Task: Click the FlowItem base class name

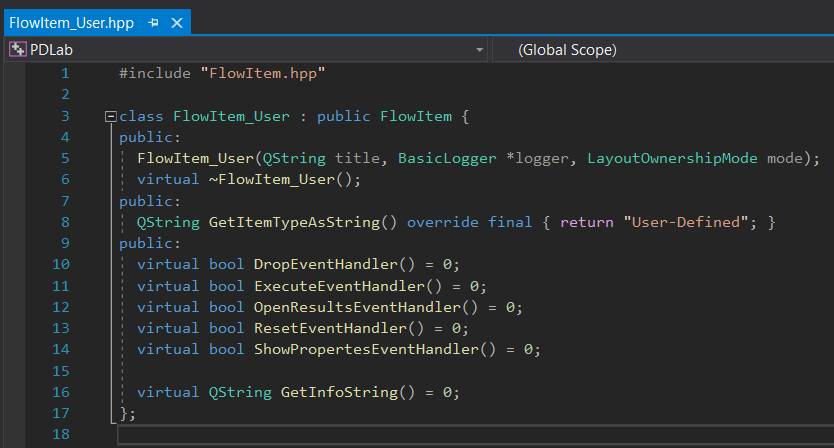Action: [x=416, y=117]
